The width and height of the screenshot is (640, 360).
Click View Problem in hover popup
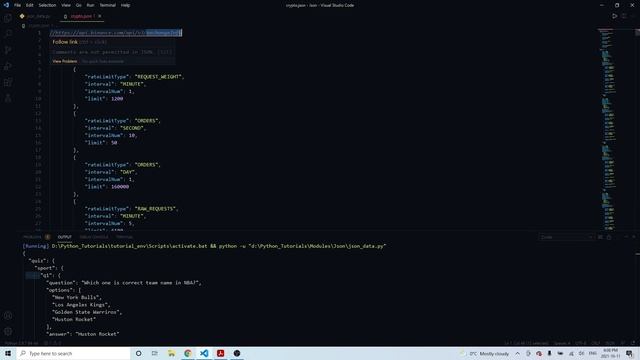[64, 61]
